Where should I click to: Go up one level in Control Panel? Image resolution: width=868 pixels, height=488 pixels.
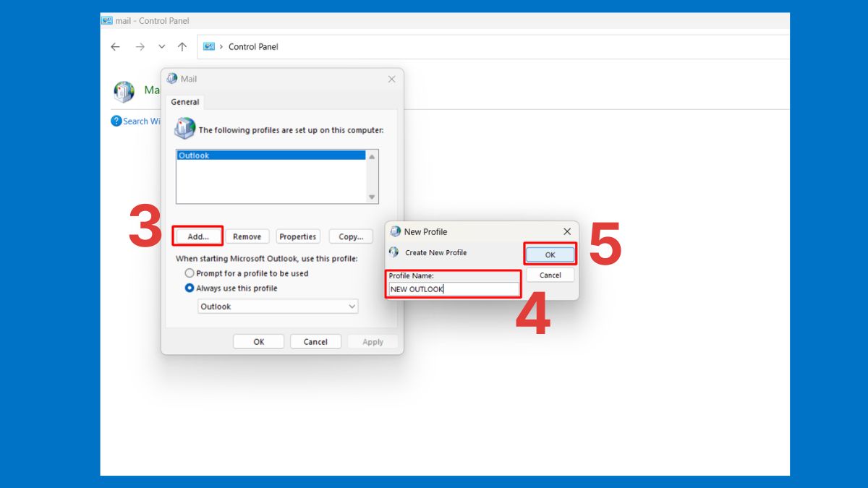click(182, 47)
